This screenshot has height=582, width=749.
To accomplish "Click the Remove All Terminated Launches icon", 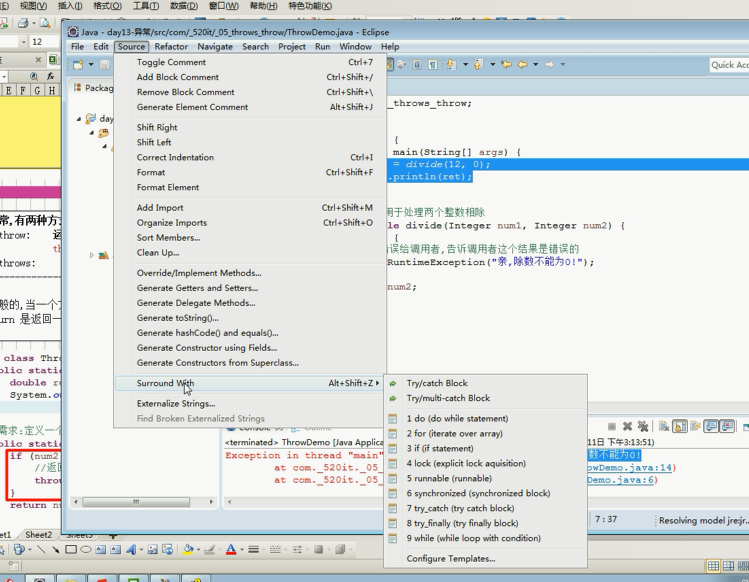I will point(643,426).
